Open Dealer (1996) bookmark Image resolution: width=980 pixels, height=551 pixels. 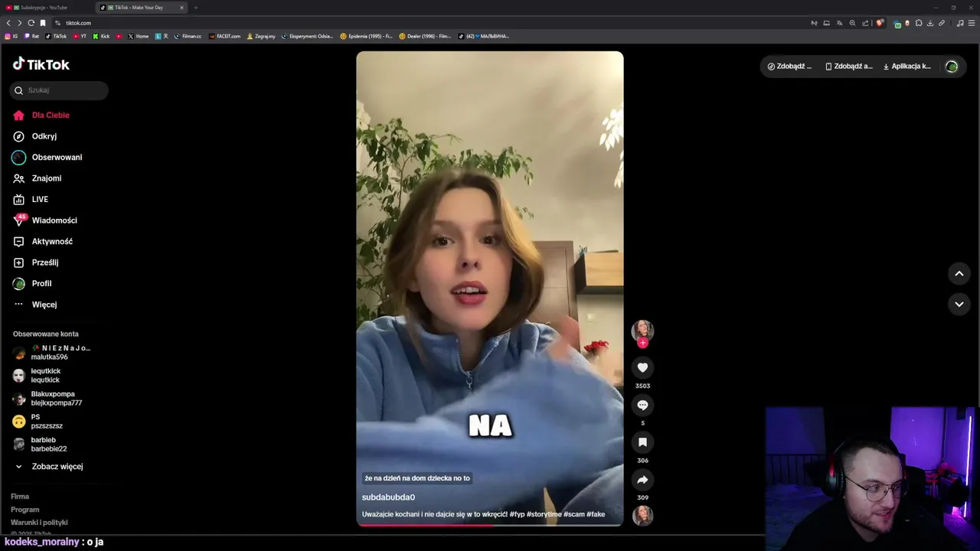click(x=425, y=36)
